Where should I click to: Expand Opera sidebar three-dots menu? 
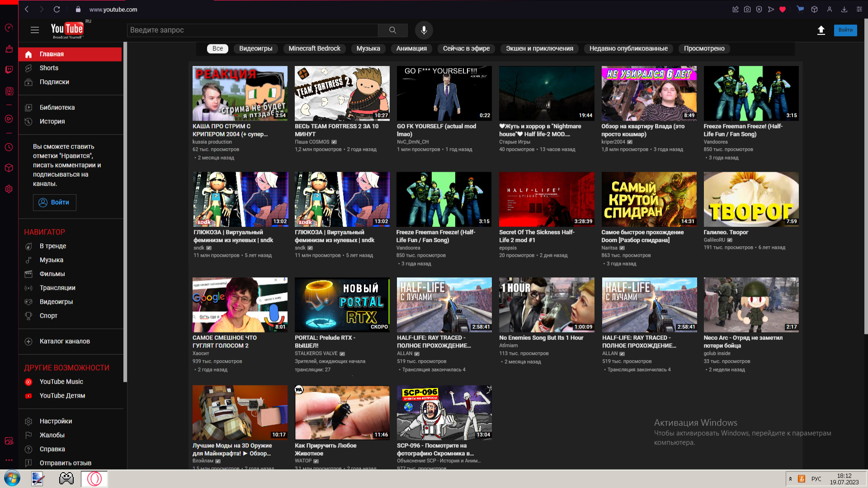(9, 460)
